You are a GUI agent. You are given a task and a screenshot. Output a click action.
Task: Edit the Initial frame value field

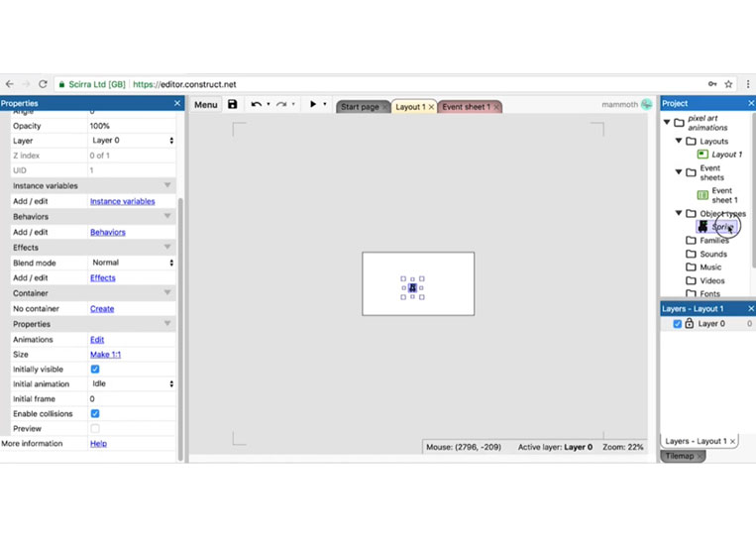tap(132, 399)
